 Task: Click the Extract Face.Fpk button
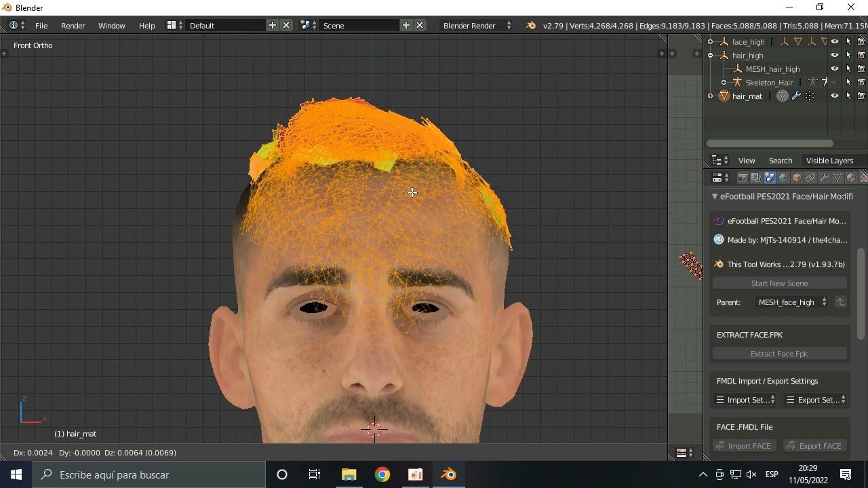pyautogui.click(x=779, y=354)
